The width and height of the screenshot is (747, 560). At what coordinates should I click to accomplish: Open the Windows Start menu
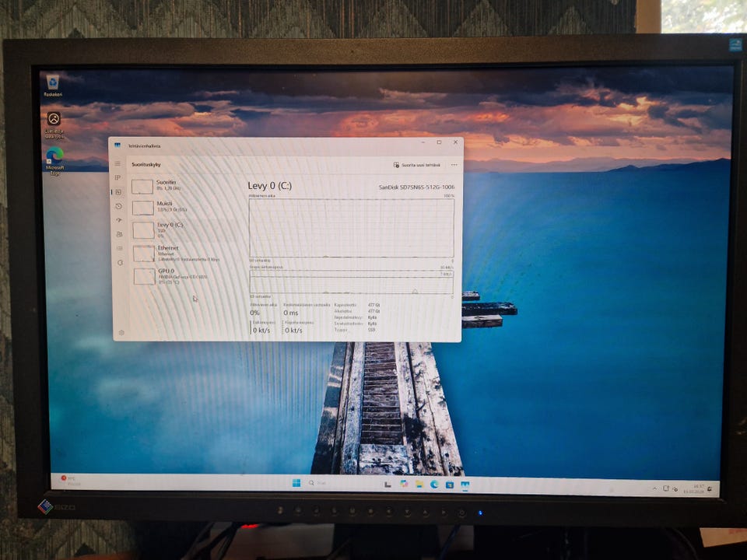pos(296,483)
